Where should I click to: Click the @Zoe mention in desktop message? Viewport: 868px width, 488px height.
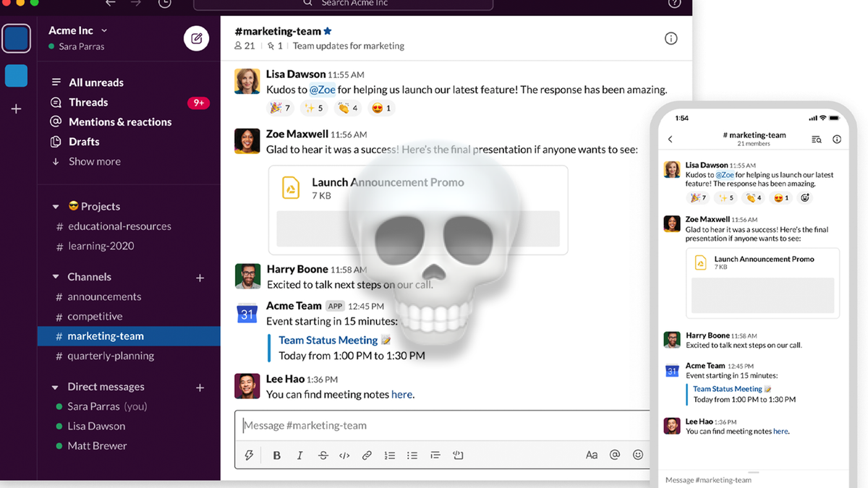coord(323,90)
